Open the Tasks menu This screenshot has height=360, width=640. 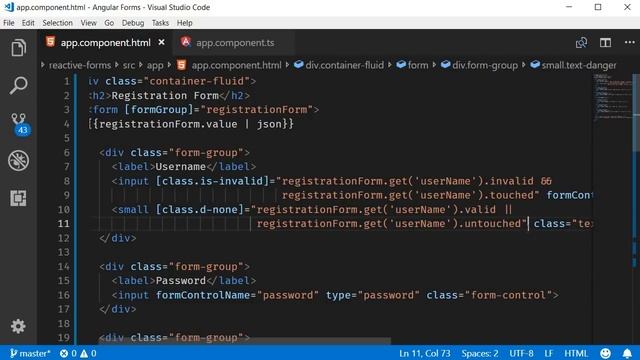[x=160, y=23]
